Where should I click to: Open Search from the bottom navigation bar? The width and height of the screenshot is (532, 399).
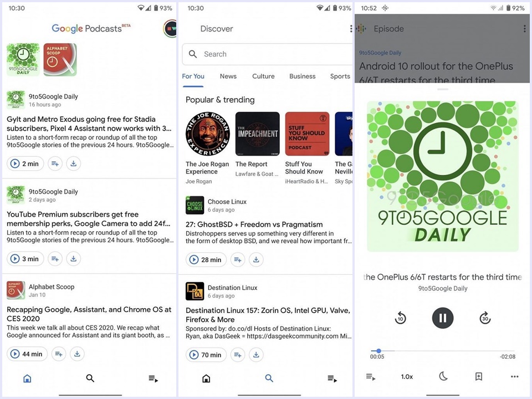tap(90, 378)
